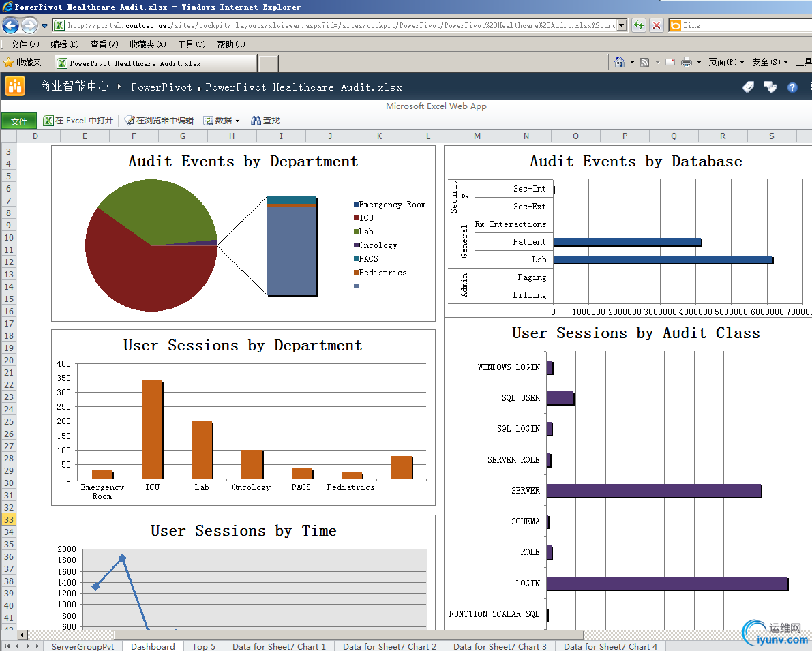This screenshot has width=812, height=651.
Task: Click the PowerPivot Healthcare Audit.xlsx breadcrumb text
Action: pyautogui.click(x=303, y=87)
